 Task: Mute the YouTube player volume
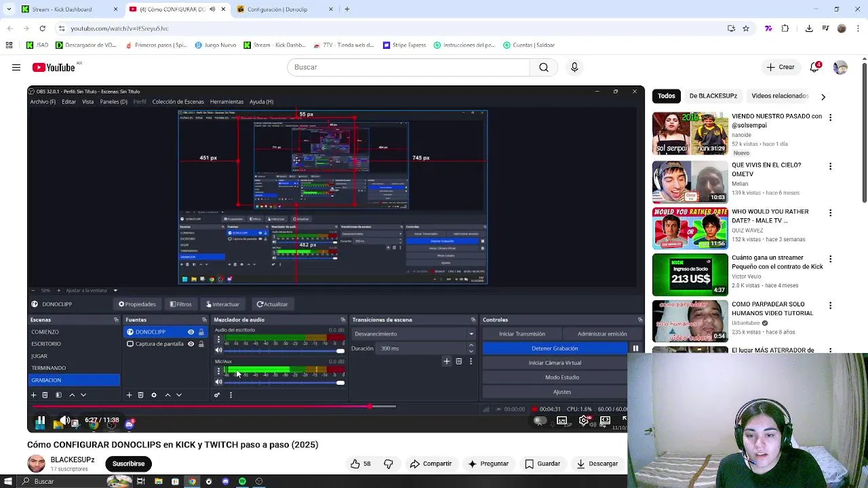coord(65,421)
